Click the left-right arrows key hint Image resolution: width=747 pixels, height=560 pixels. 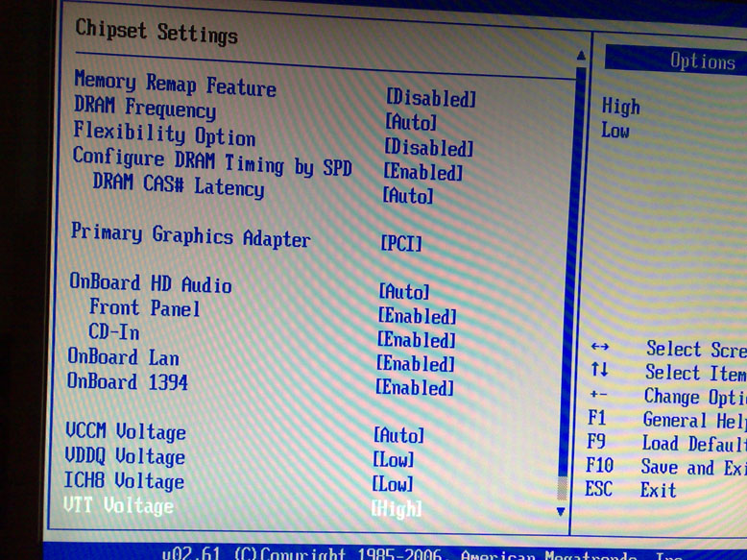tap(600, 347)
